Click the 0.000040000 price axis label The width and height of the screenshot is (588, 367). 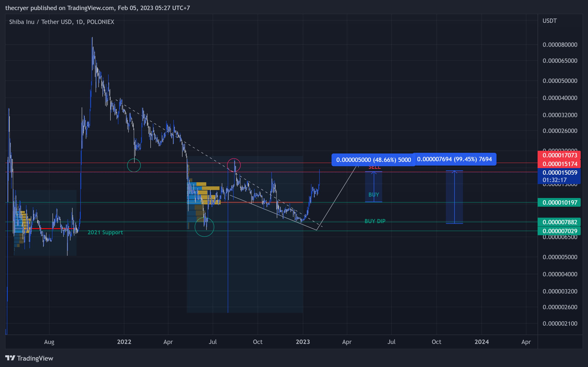(560, 98)
